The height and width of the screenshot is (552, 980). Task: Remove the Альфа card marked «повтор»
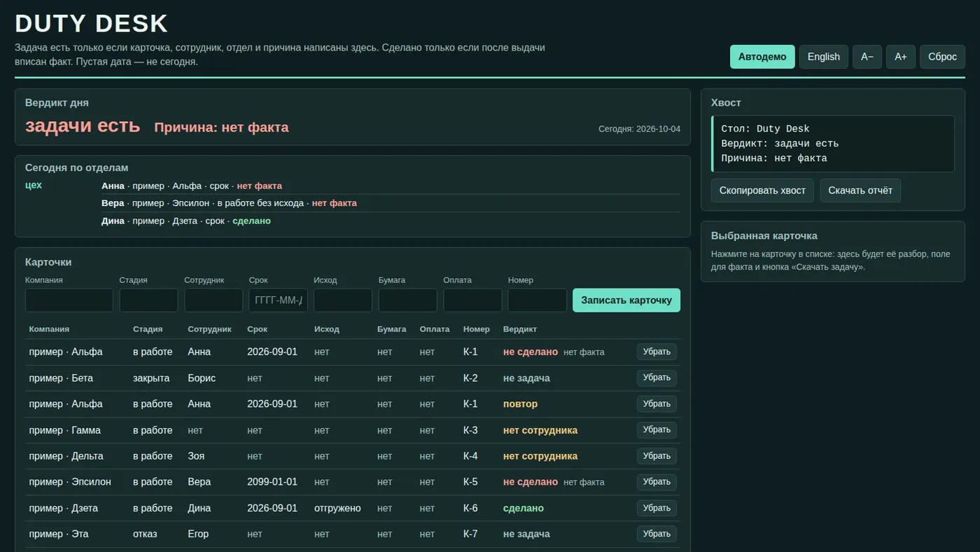tap(657, 404)
